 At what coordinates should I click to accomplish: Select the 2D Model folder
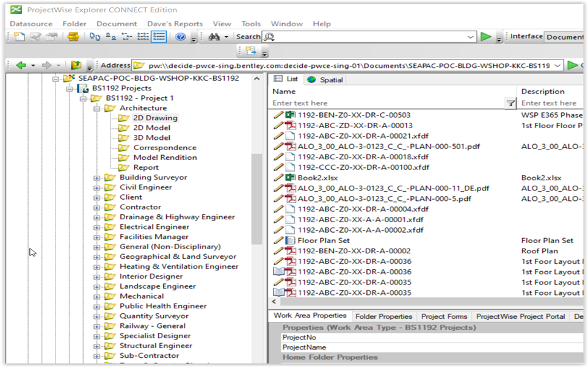pyautogui.click(x=151, y=128)
